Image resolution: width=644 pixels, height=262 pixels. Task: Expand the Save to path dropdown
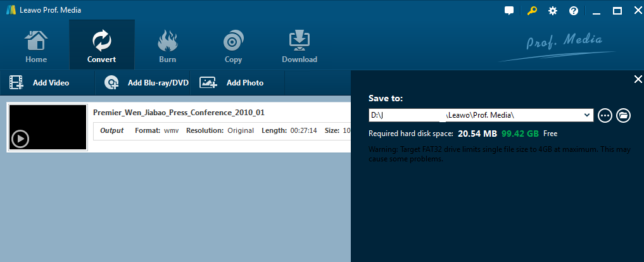(587, 115)
